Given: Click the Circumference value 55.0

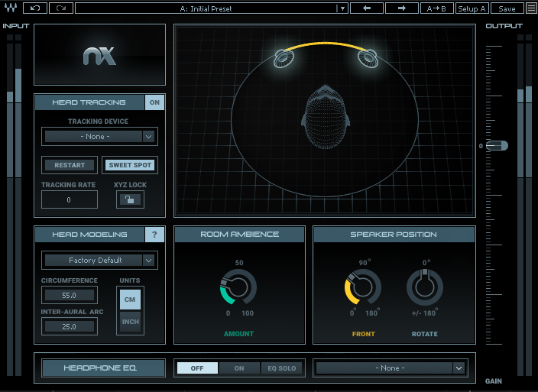Looking at the screenshot, I should point(70,295).
